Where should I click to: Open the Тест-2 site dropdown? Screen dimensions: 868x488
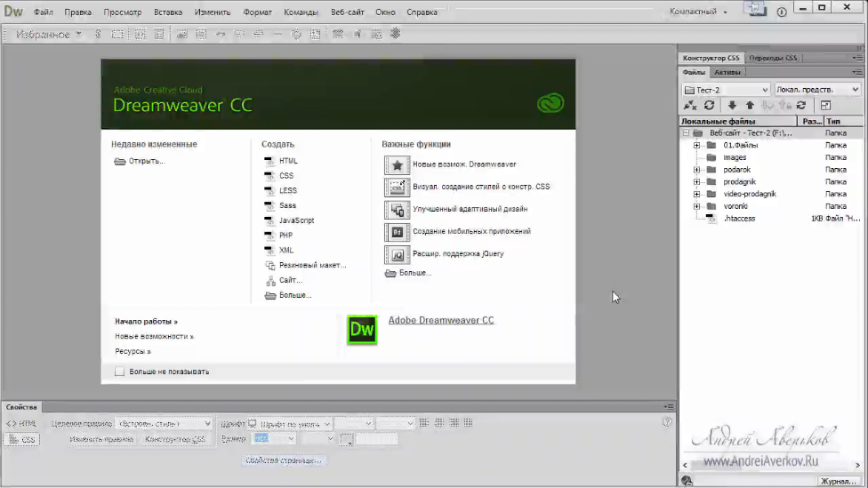[x=727, y=90]
